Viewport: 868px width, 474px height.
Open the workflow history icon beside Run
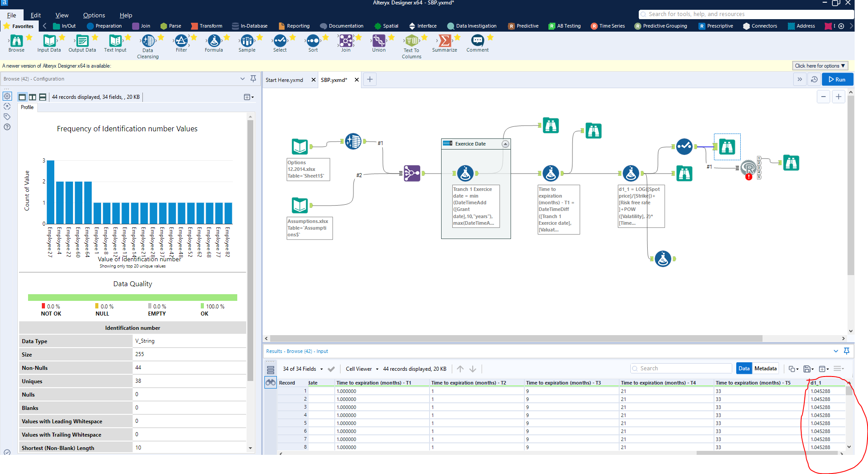[814, 79]
